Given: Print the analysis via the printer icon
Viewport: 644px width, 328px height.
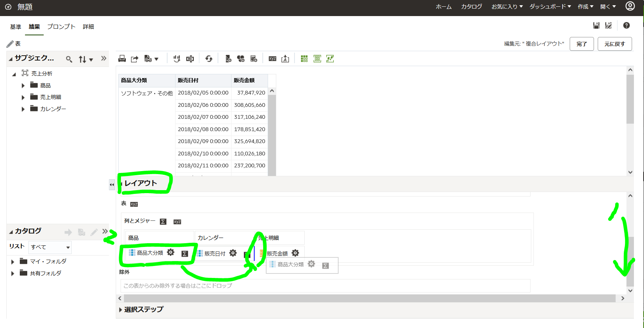Looking at the screenshot, I should (x=122, y=59).
